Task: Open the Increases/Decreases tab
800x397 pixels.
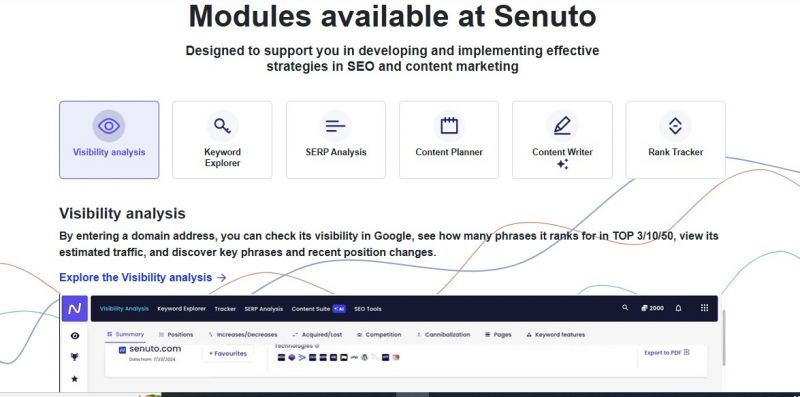Action: (243, 335)
